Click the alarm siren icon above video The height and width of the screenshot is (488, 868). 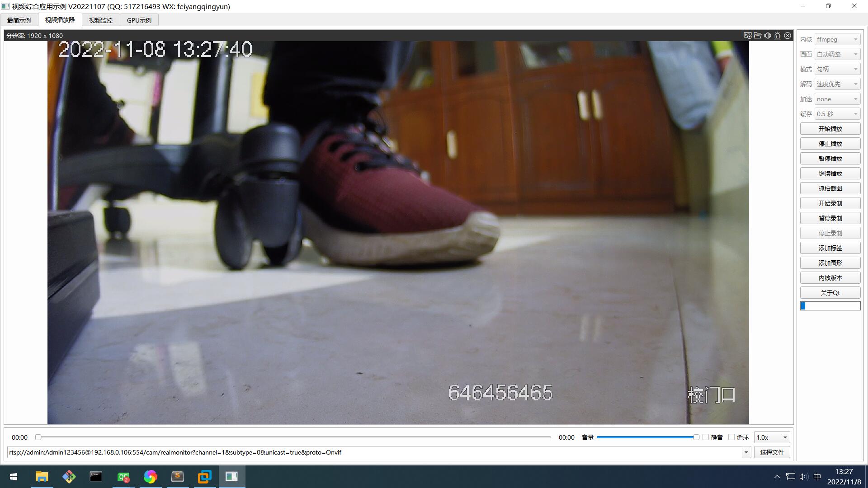[x=778, y=35]
